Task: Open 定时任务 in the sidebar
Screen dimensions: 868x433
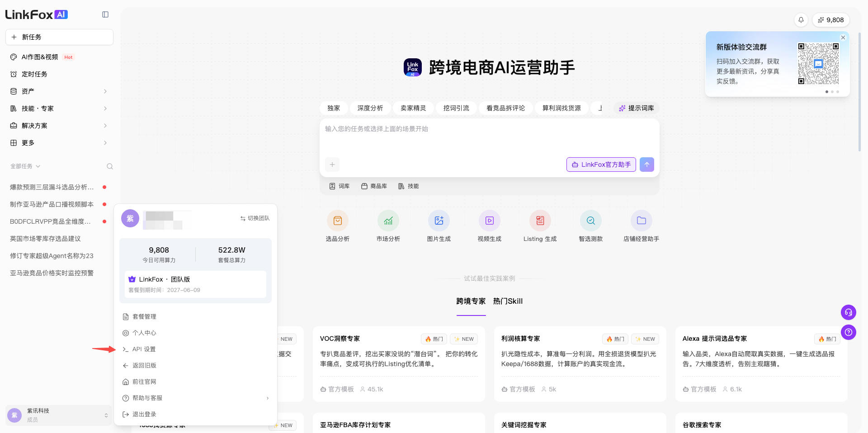Action: click(59, 74)
